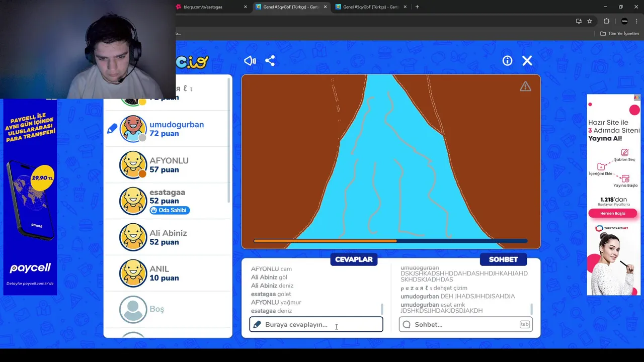Screen dimensions: 644x362
Task: Click the pencil icon in answer field
Action: [257, 324]
